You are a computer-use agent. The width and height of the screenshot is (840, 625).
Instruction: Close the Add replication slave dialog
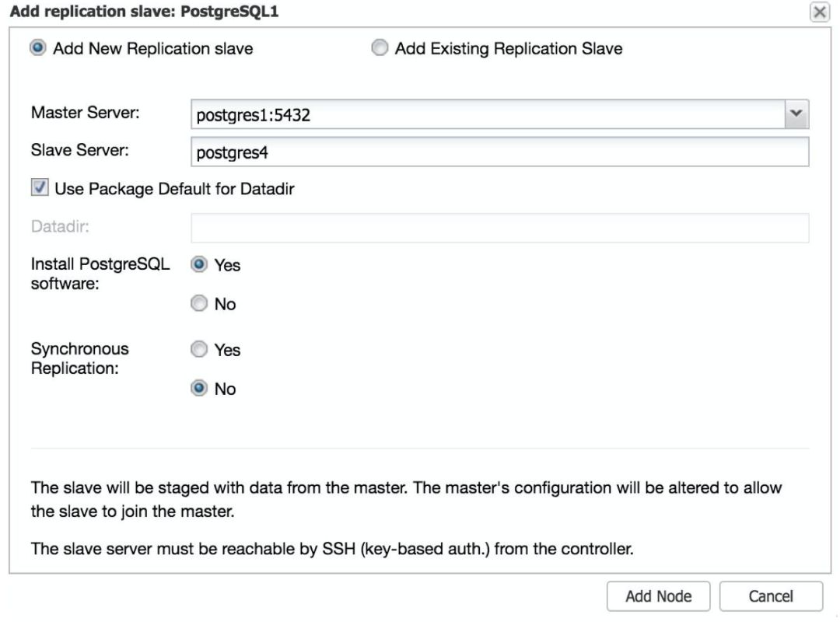point(819,12)
